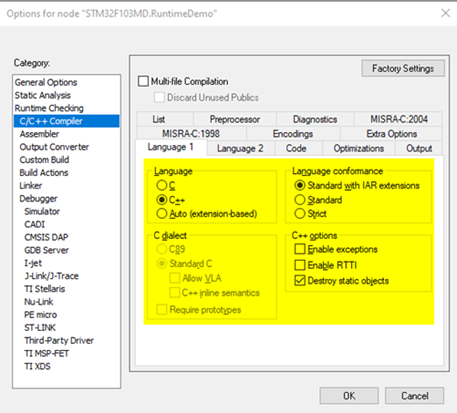Switch to Extra Options tab

(x=391, y=134)
